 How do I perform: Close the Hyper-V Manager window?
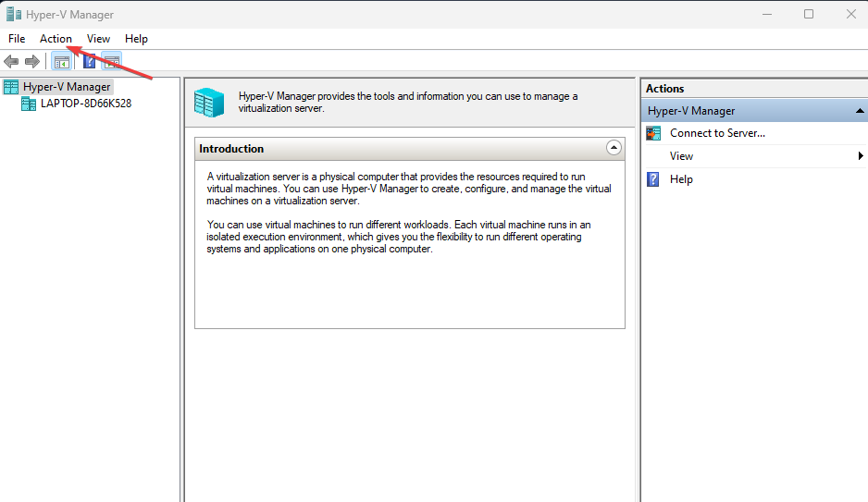pos(851,14)
